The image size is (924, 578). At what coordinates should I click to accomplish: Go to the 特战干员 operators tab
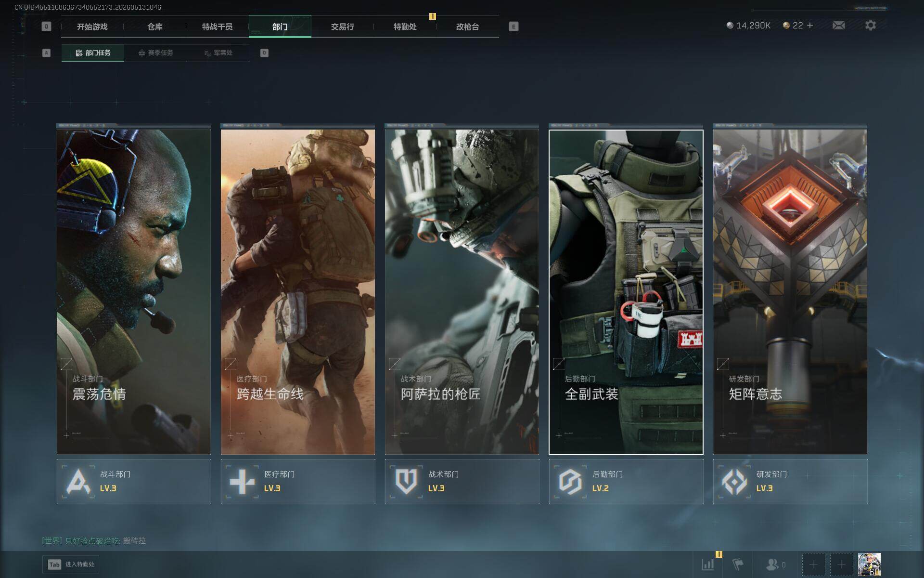[x=218, y=26]
